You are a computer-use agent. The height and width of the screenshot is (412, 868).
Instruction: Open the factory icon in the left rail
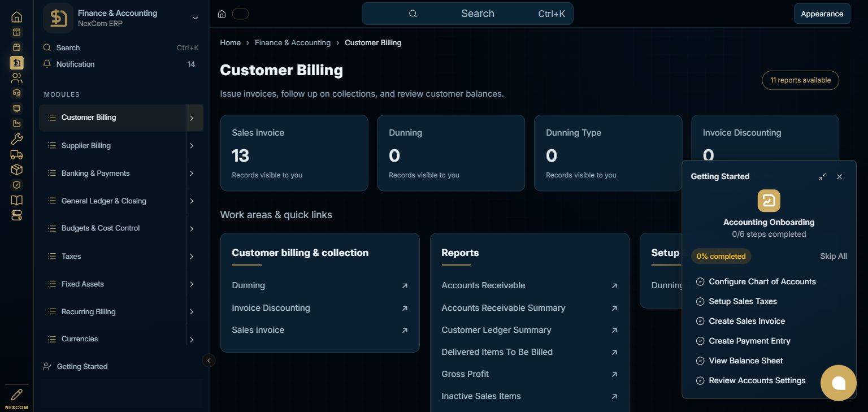tap(16, 124)
